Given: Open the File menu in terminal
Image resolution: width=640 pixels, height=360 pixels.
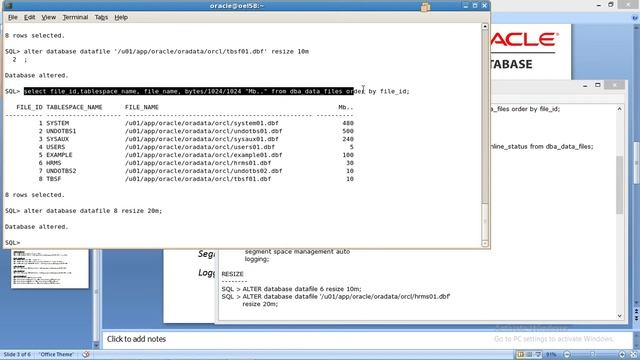Looking at the screenshot, I should tap(13, 17).
